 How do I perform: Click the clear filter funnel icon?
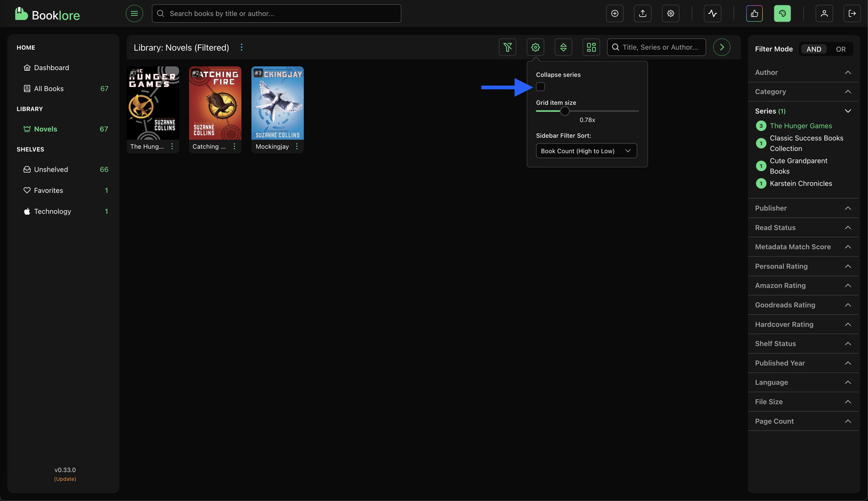coord(507,47)
